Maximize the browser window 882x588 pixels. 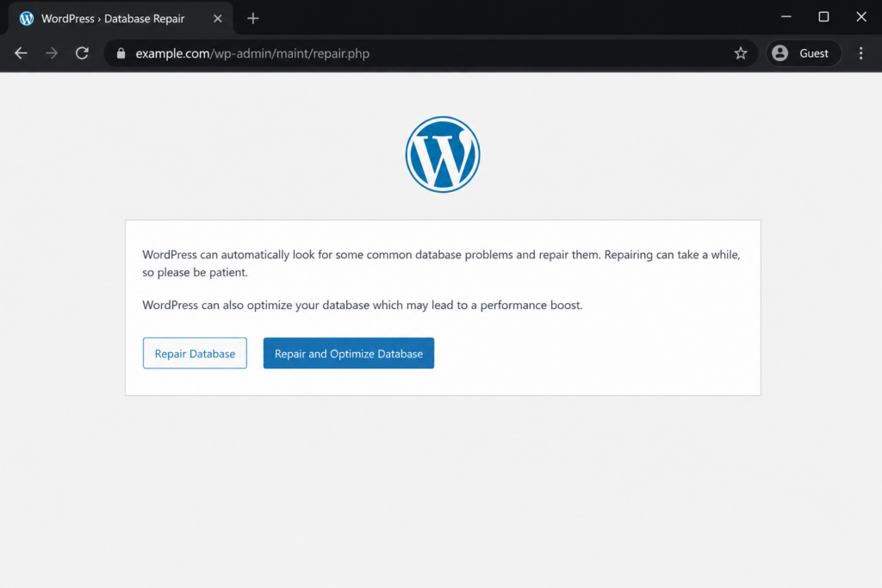[823, 17]
